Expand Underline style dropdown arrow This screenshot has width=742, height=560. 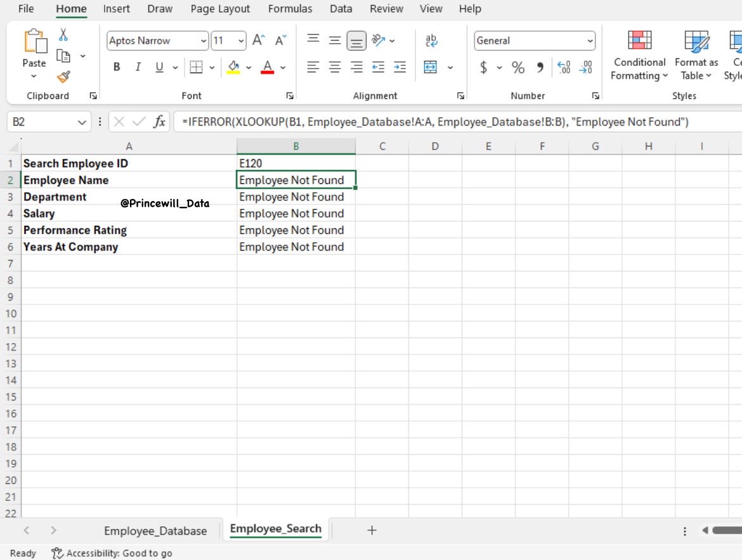(175, 67)
